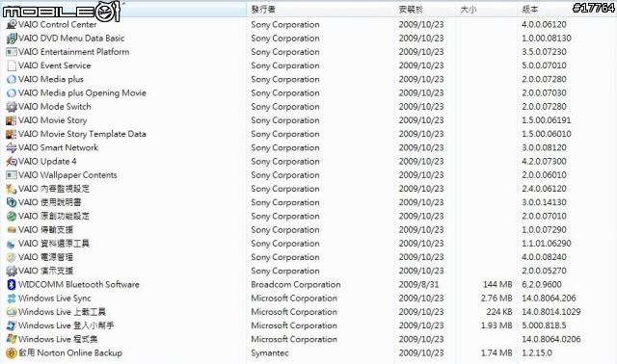Click the VAIO Mode Switch gear icon
This screenshot has height=364, width=617.
12,107
